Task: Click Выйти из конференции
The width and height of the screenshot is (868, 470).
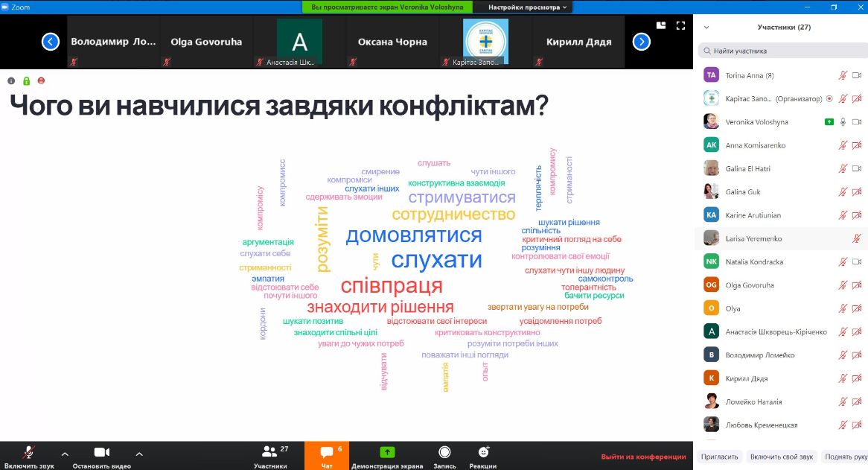Action: (643, 457)
